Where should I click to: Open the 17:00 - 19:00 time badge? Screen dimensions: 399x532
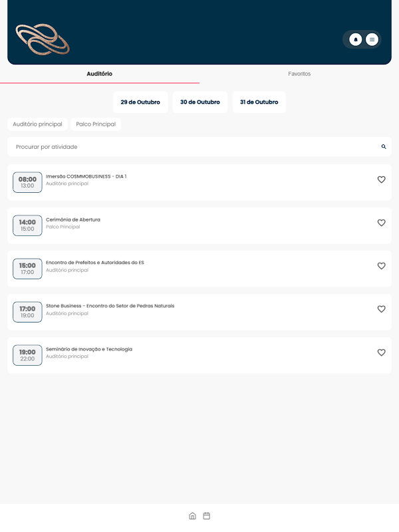tap(27, 312)
